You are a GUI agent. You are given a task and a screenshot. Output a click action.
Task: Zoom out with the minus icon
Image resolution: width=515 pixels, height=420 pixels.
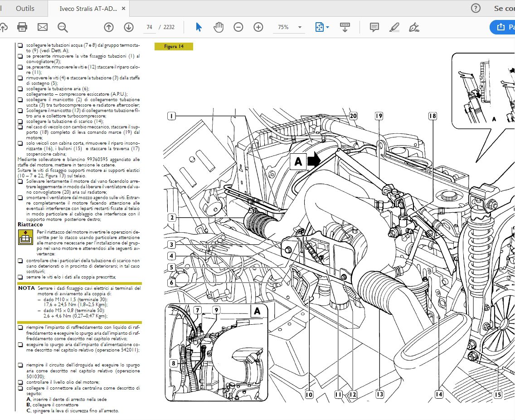pos(238,27)
